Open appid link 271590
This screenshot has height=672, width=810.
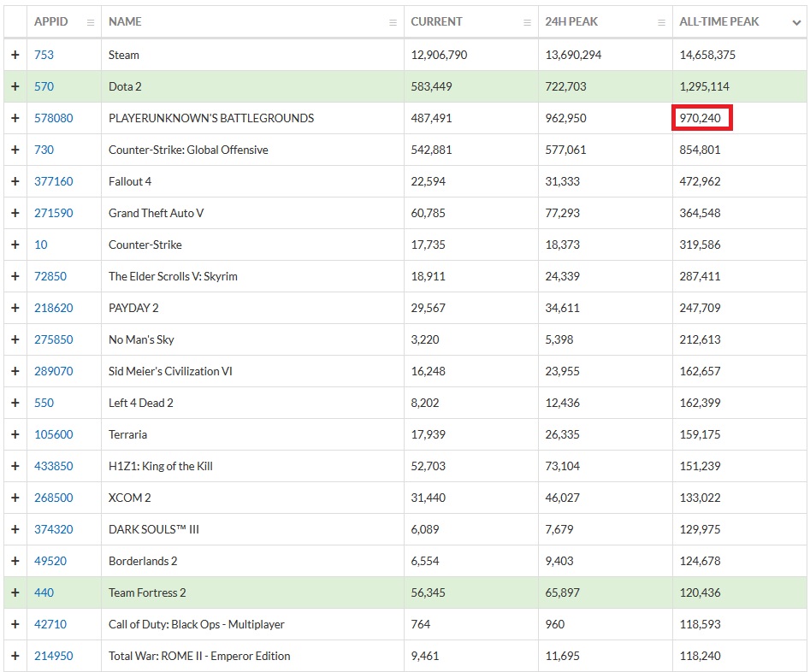(54, 213)
